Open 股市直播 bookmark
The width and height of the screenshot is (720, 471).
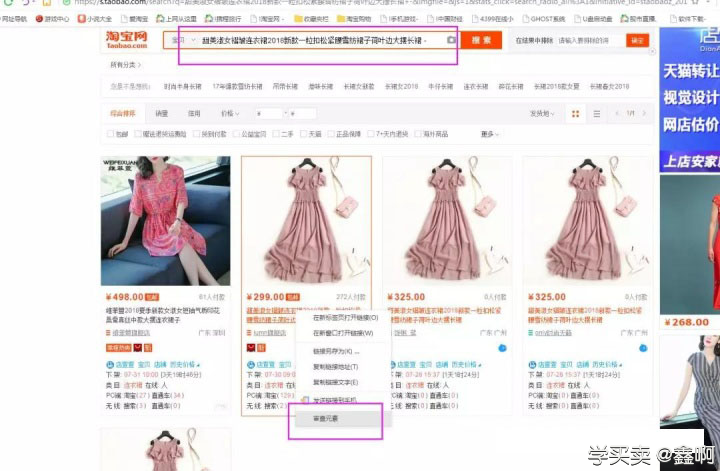[638, 19]
